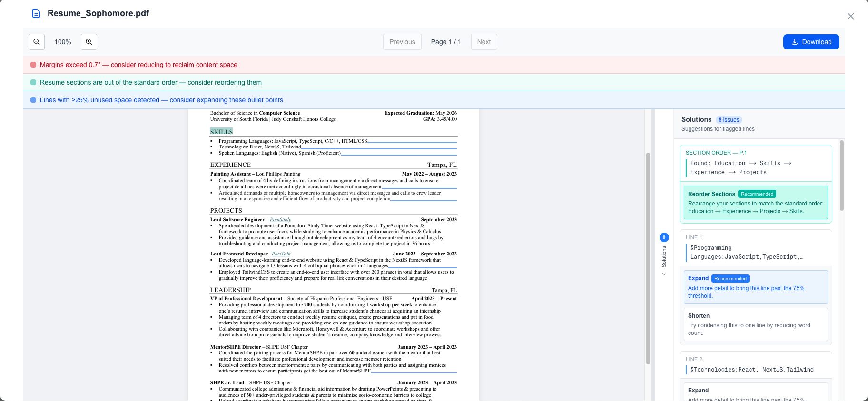Go to the Next page
Viewport: 868px width, 401px height.
click(484, 42)
